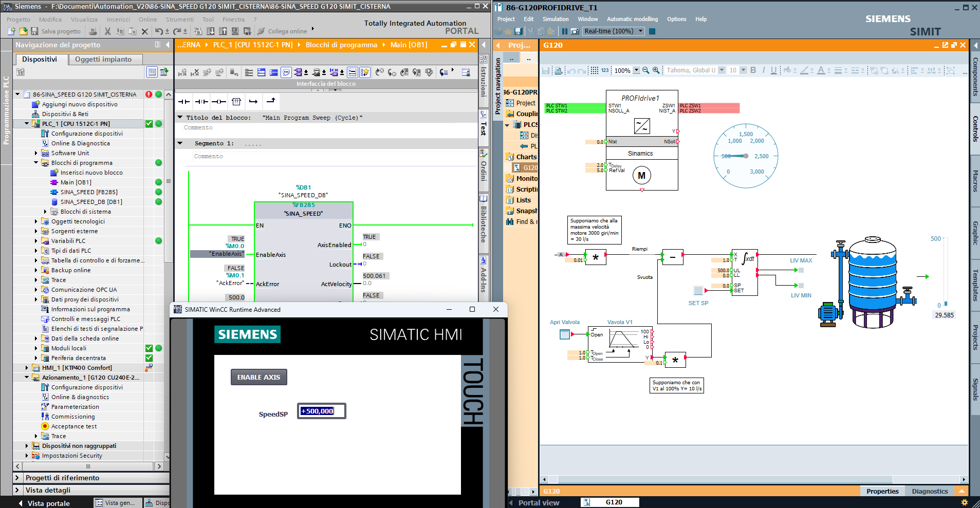The height and width of the screenshot is (508, 980).
Task: Switch to SIMIT Portal view
Action: point(539,503)
